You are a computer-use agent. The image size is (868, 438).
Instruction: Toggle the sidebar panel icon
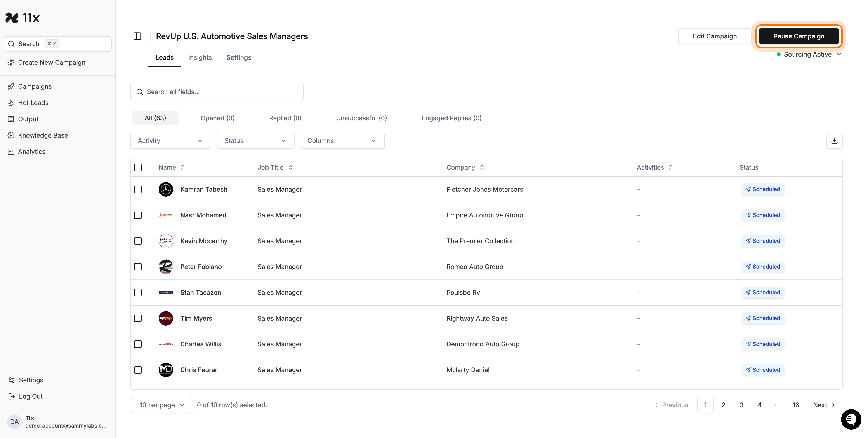(x=137, y=36)
